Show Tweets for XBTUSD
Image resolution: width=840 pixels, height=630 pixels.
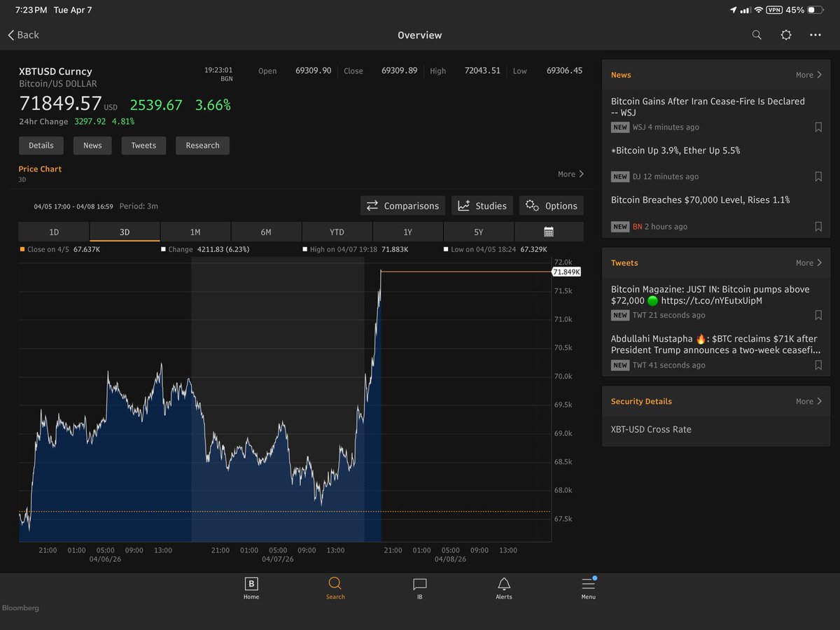pos(143,146)
